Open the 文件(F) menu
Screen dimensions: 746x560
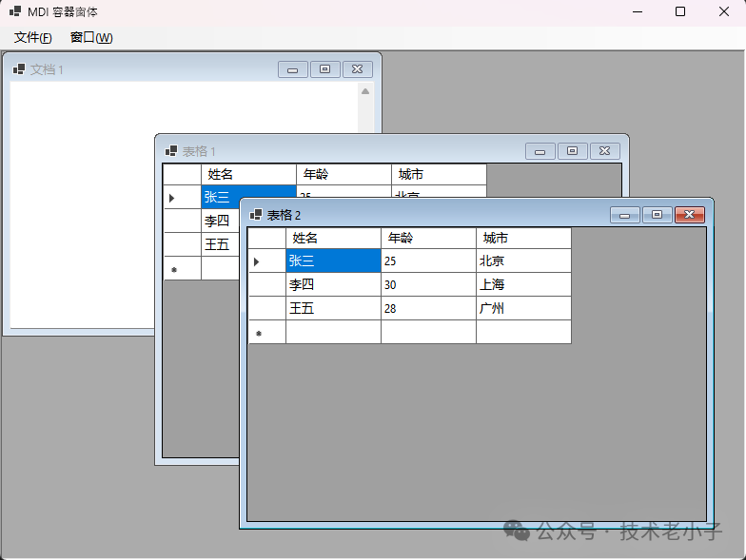(33, 38)
